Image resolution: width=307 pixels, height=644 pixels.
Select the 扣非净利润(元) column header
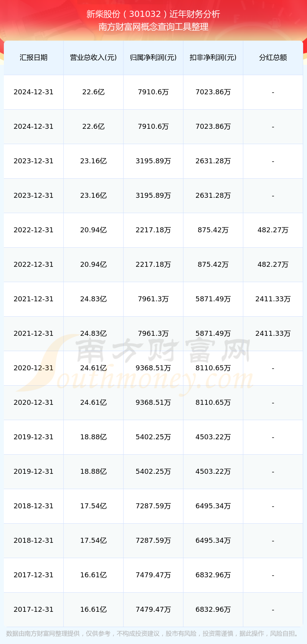(x=213, y=58)
